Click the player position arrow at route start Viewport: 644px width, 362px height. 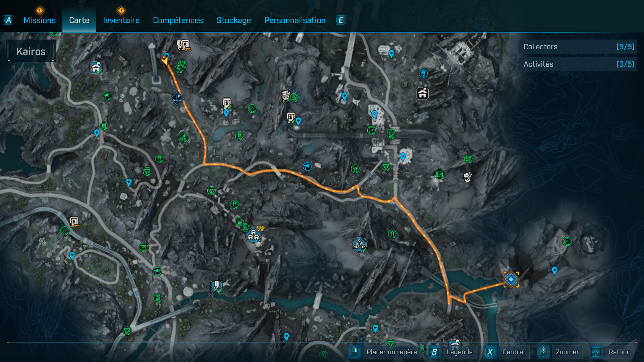(x=165, y=61)
